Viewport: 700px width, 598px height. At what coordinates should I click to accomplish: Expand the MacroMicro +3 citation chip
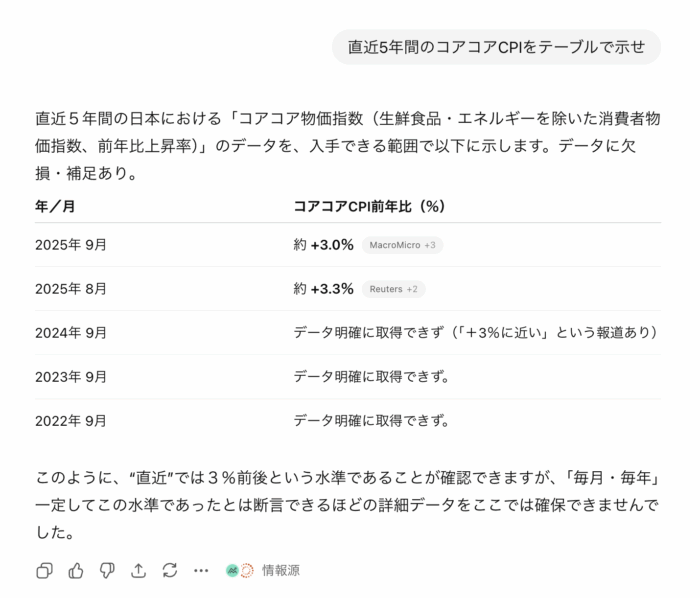(402, 245)
